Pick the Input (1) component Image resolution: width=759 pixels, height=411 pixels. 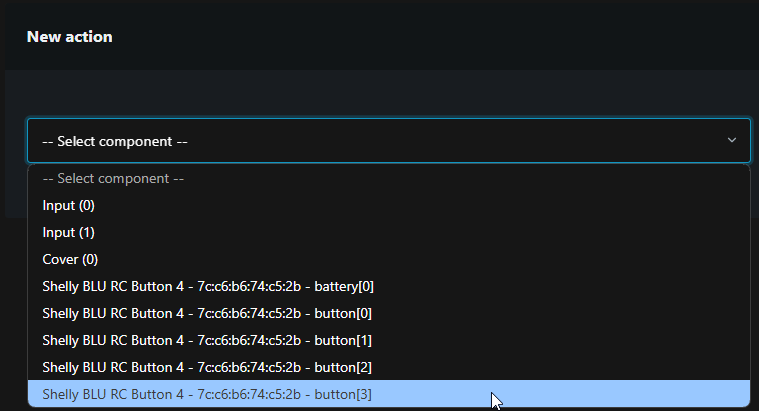click(68, 233)
